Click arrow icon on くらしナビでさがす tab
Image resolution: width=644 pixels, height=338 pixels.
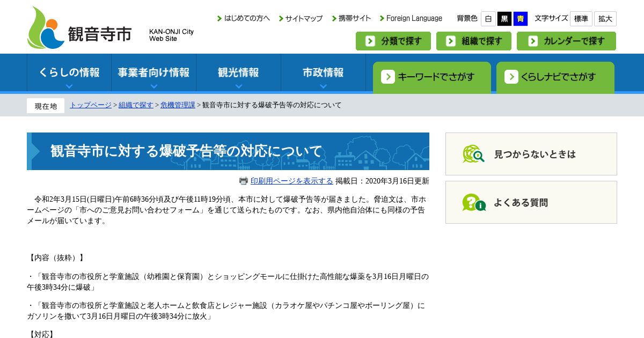point(511,77)
